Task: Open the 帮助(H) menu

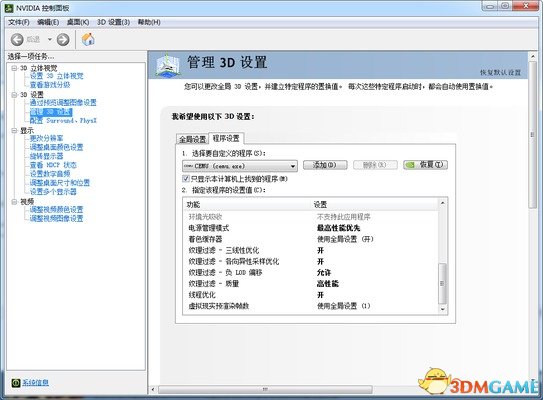Action: coord(149,22)
